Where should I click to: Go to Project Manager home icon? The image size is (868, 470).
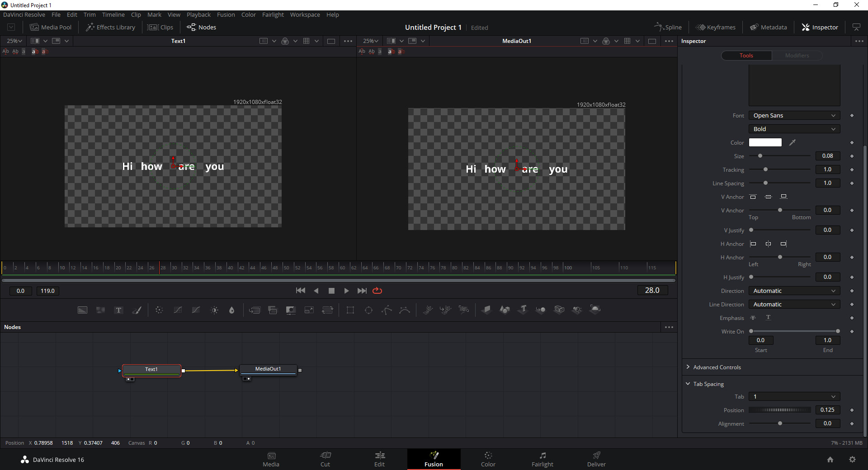tap(830, 459)
